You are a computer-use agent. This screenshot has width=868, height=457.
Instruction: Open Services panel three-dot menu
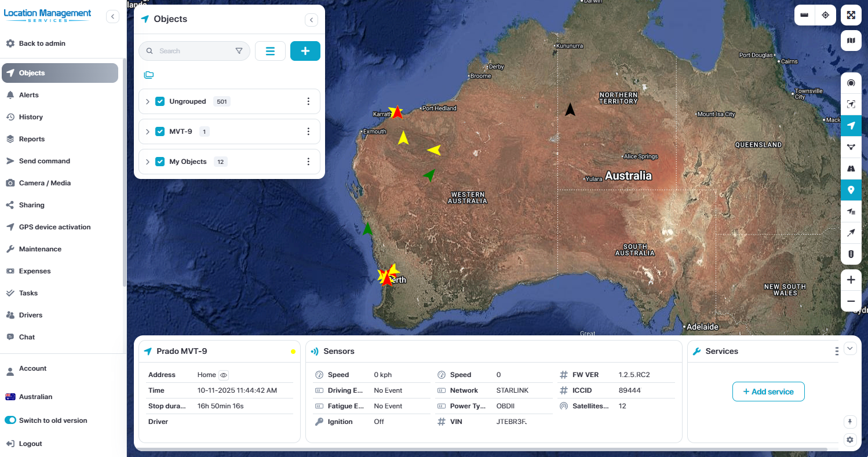pos(836,352)
